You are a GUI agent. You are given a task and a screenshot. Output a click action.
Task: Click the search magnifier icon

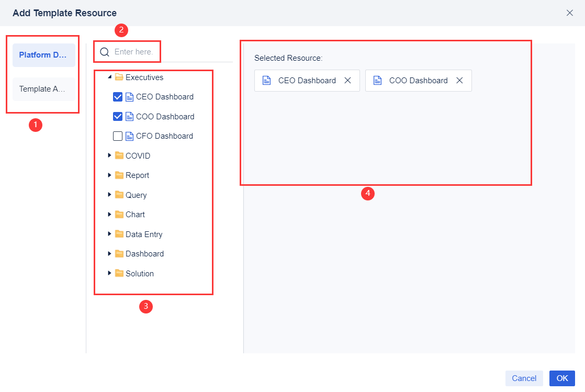tap(104, 52)
